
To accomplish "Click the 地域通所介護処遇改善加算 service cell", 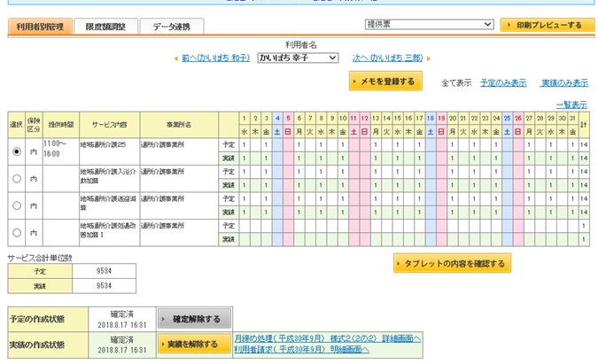I will (x=110, y=233).
